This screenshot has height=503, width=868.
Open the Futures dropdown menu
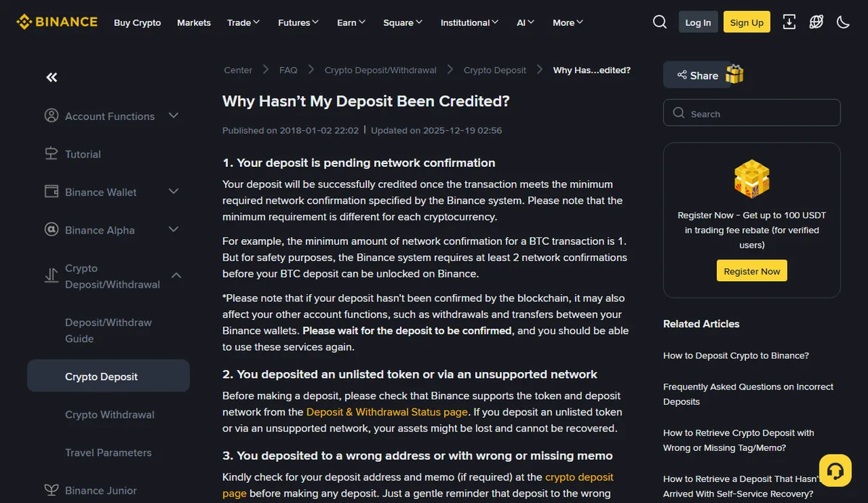click(x=299, y=22)
